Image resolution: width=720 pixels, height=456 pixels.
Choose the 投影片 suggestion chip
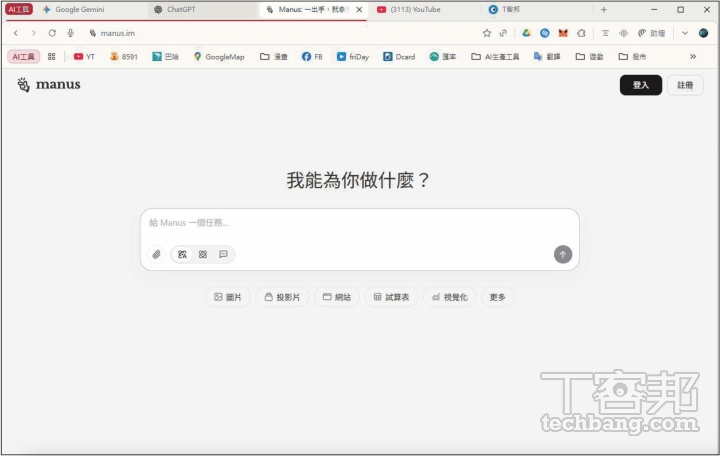282,297
